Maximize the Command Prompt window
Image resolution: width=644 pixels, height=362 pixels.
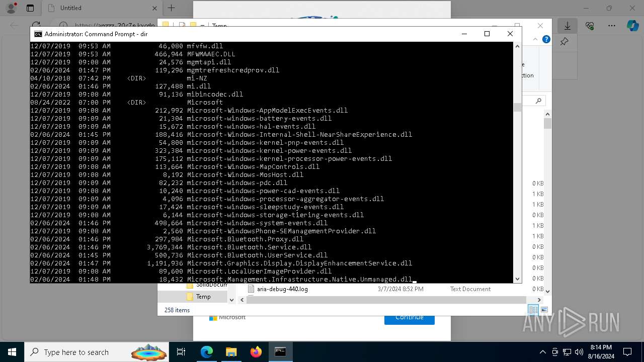click(x=487, y=34)
